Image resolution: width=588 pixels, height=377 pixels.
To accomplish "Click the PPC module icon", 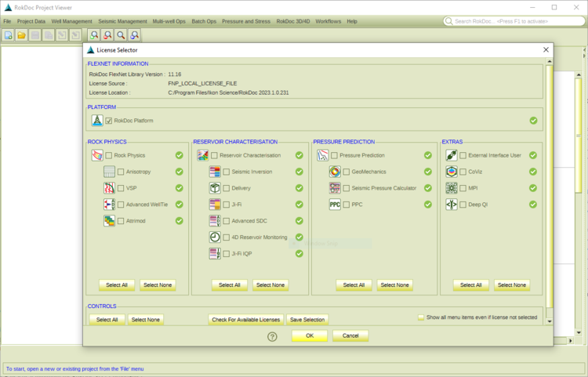I will coord(335,205).
